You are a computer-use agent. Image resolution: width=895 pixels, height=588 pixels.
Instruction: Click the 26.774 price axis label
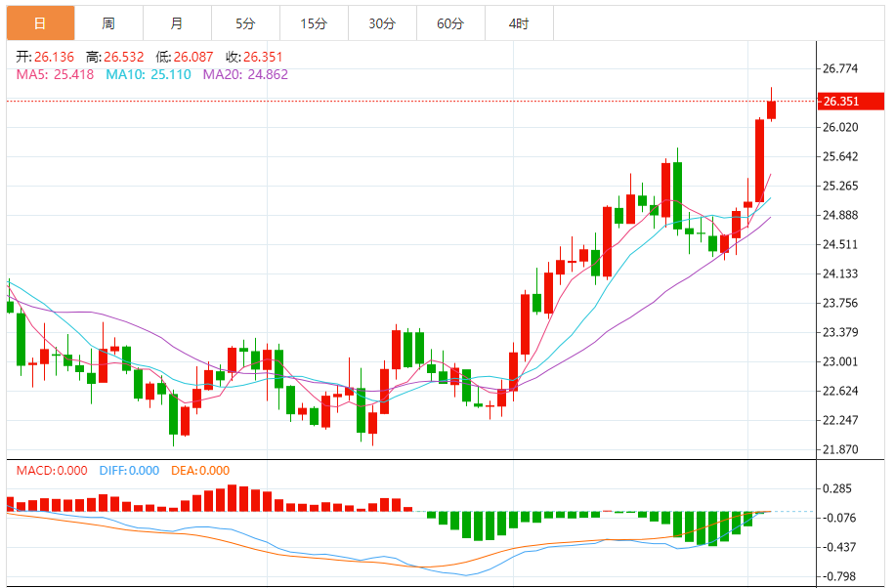point(840,69)
